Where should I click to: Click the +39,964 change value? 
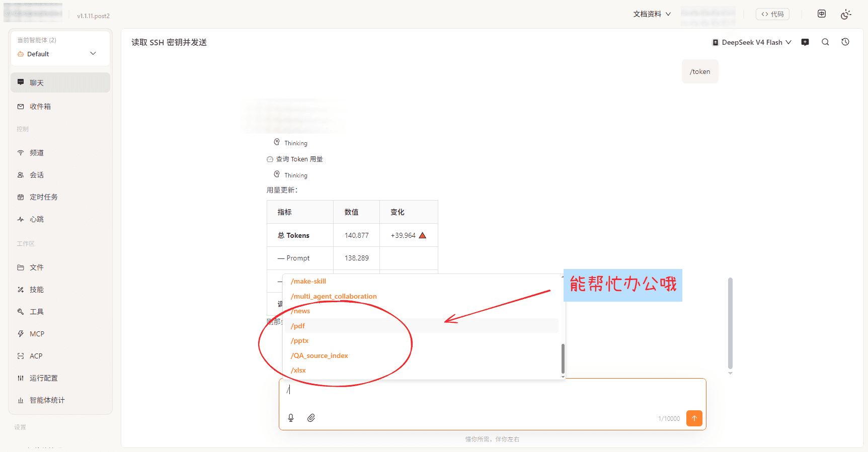[403, 235]
